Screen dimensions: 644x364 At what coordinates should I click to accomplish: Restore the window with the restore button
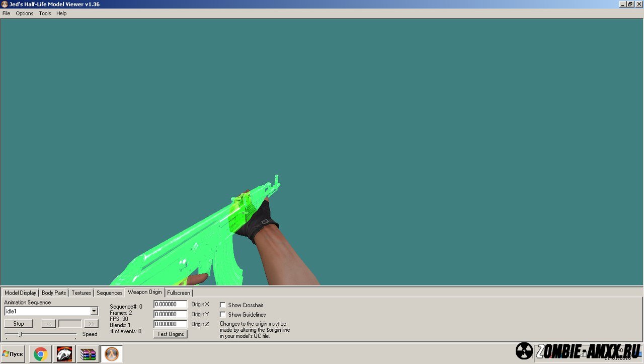coord(630,4)
